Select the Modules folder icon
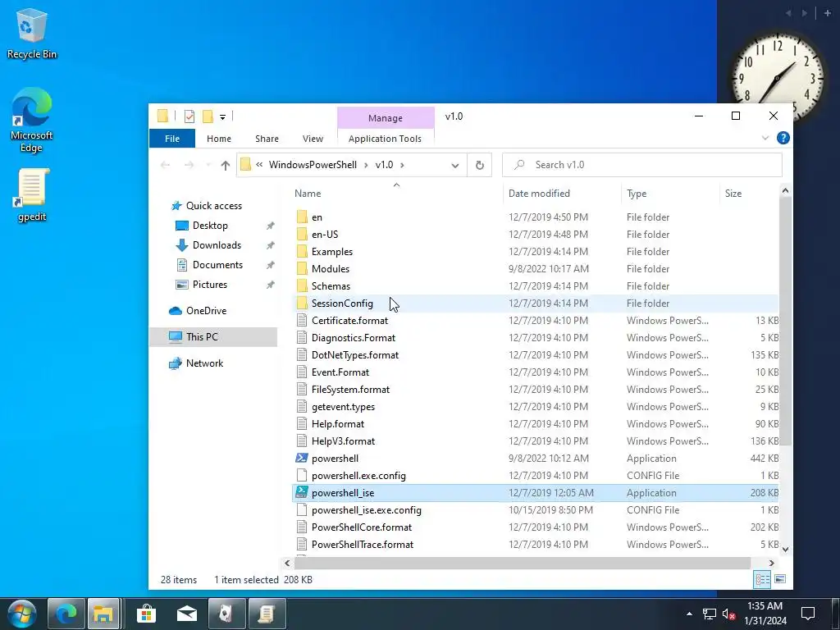Image resolution: width=840 pixels, height=630 pixels. [x=302, y=269]
